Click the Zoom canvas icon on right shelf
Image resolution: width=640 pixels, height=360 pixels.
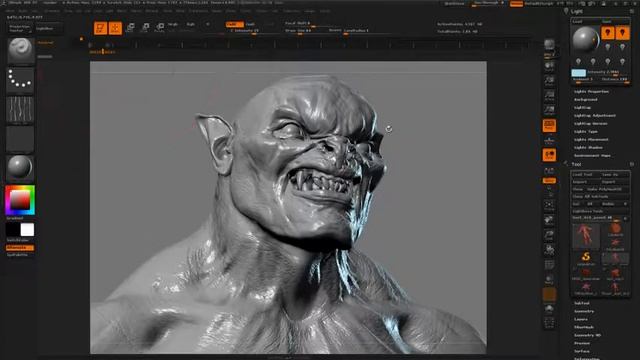[549, 80]
